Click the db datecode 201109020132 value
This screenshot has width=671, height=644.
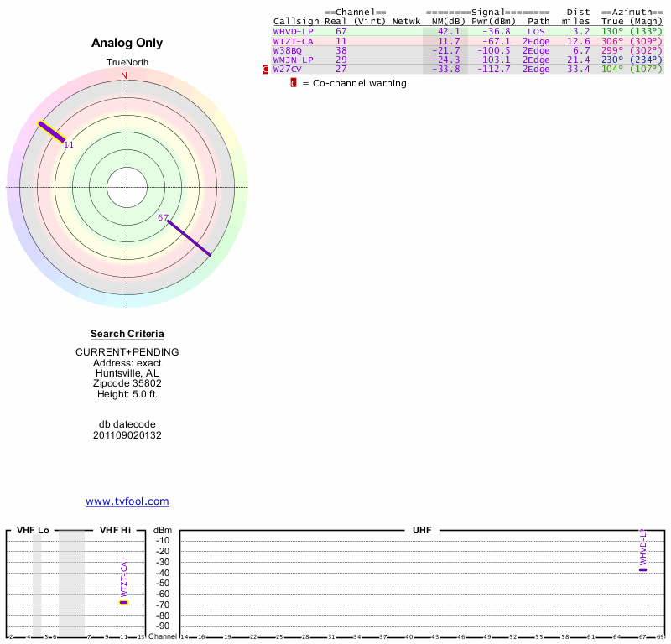[x=127, y=435]
